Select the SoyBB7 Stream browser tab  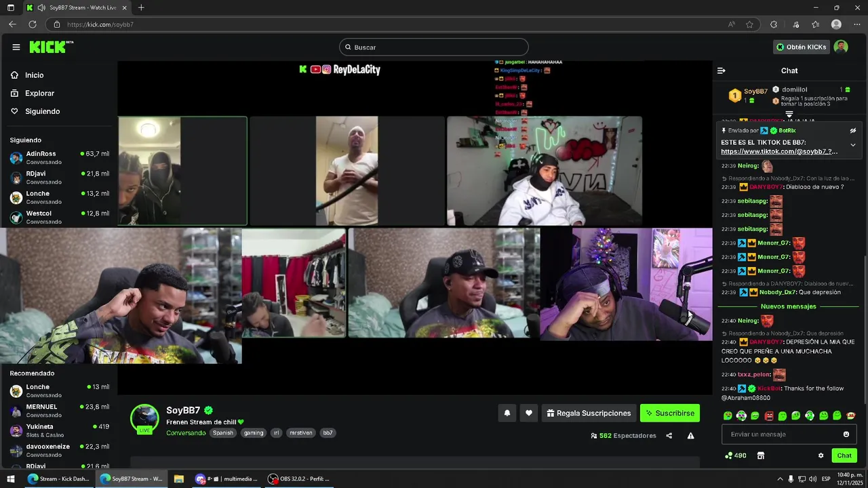(76, 7)
